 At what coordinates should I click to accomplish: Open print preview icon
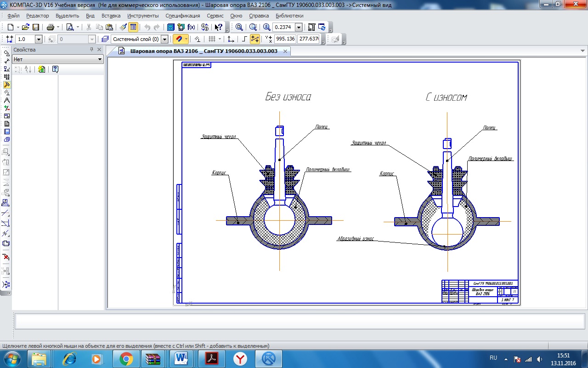point(70,27)
